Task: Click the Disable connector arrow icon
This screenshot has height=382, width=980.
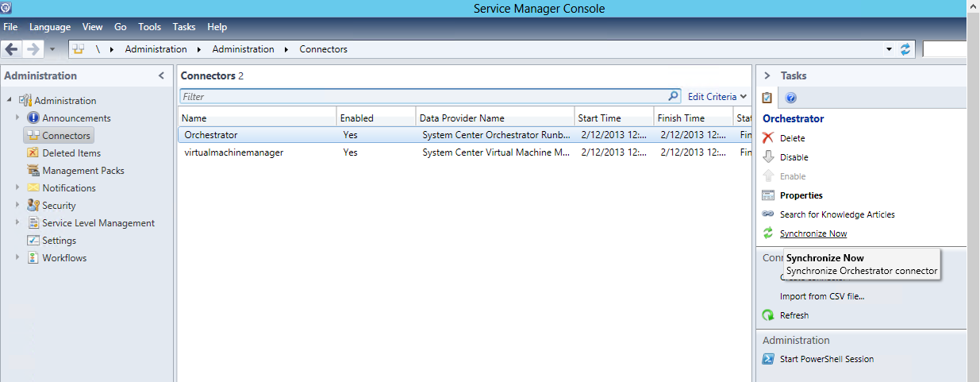Action: [x=767, y=157]
